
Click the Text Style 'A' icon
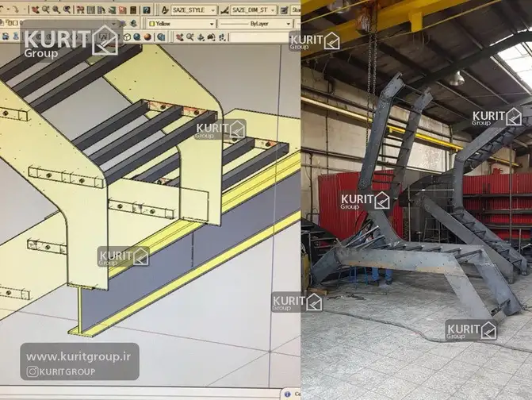(164, 10)
